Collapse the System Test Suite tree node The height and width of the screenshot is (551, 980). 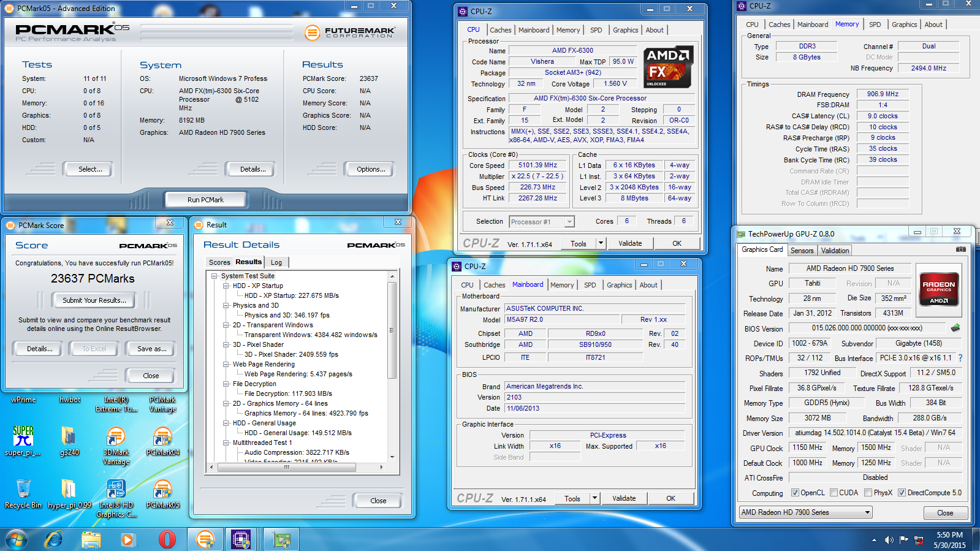point(215,276)
